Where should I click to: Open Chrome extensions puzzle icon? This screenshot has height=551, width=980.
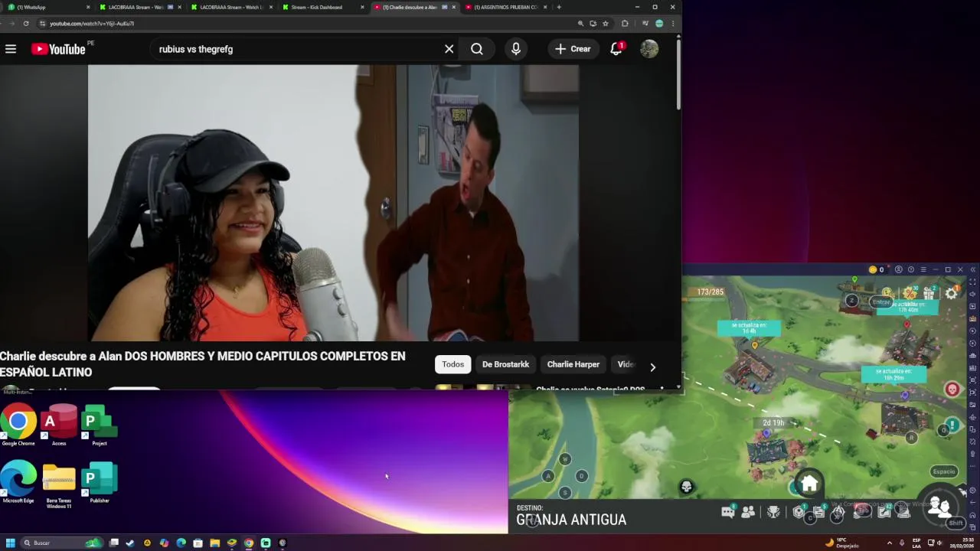click(x=625, y=24)
